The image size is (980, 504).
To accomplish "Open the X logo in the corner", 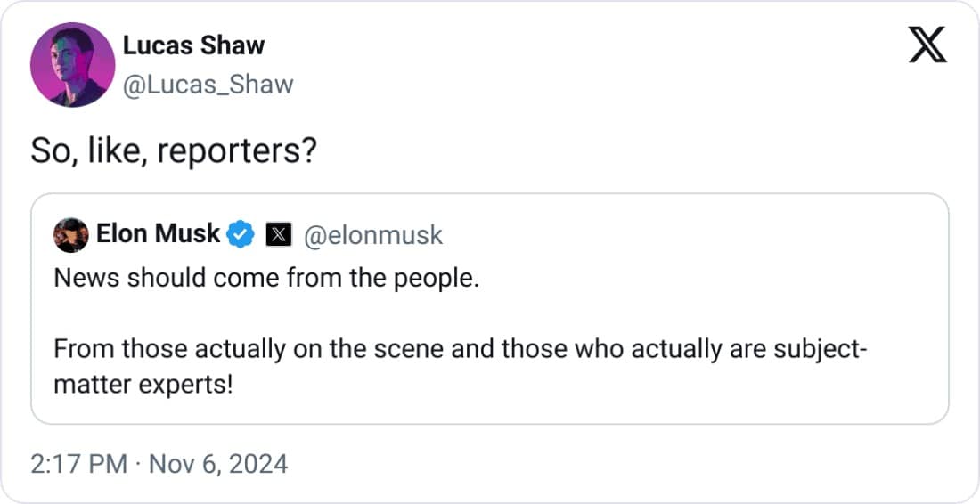I will (927, 45).
